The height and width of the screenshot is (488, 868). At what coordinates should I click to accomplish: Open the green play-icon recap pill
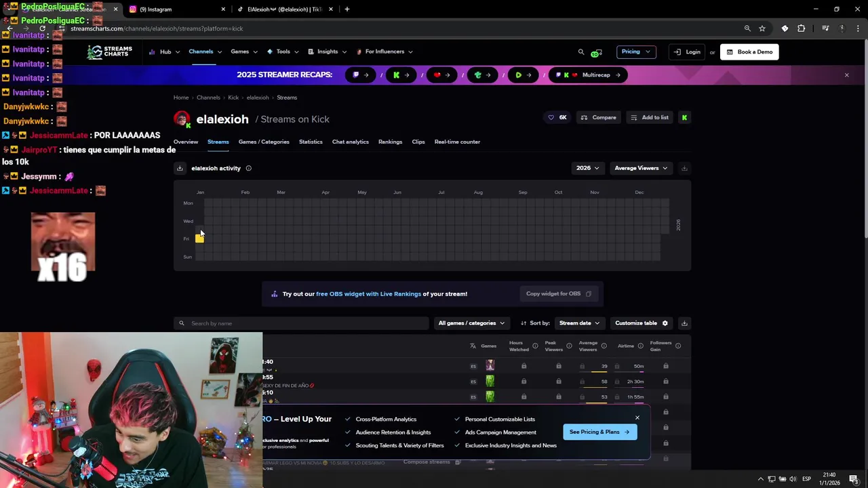523,75
